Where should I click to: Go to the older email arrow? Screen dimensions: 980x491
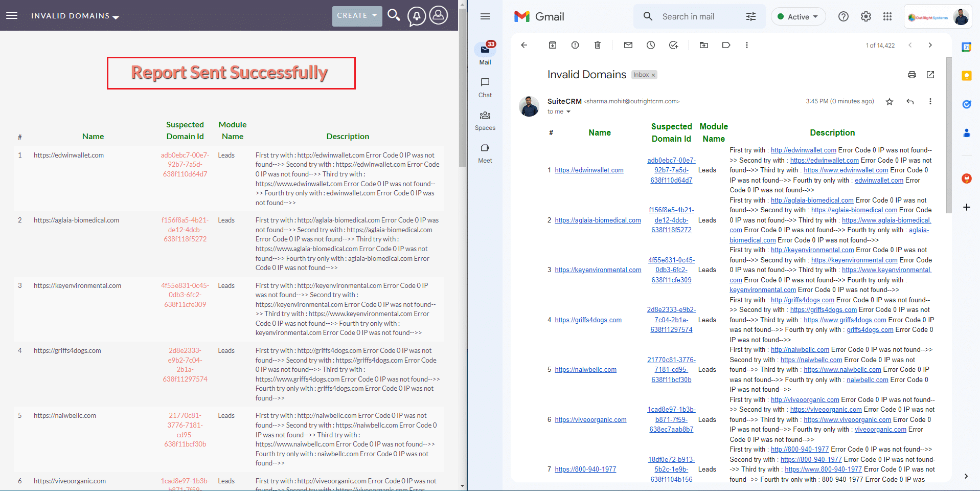tap(930, 45)
